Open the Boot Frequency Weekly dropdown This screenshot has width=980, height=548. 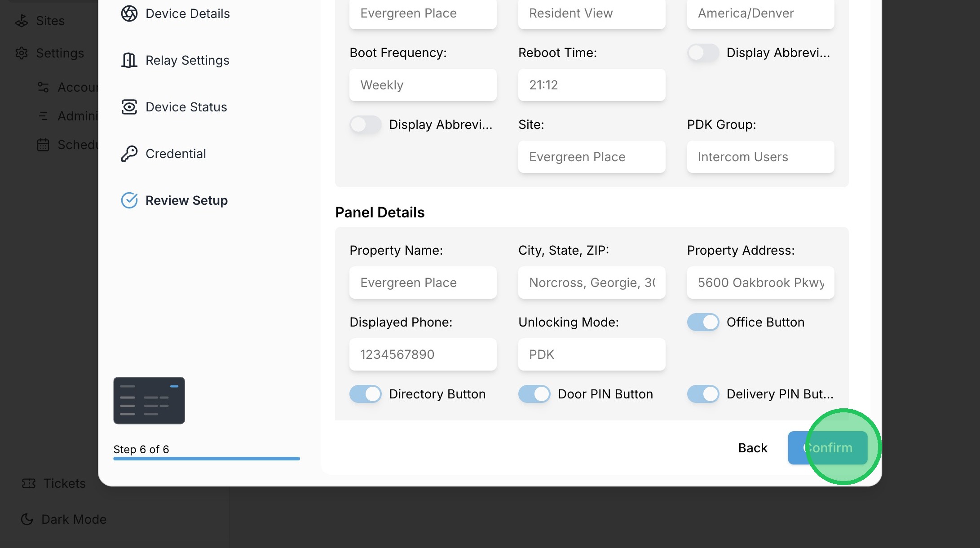click(x=423, y=85)
